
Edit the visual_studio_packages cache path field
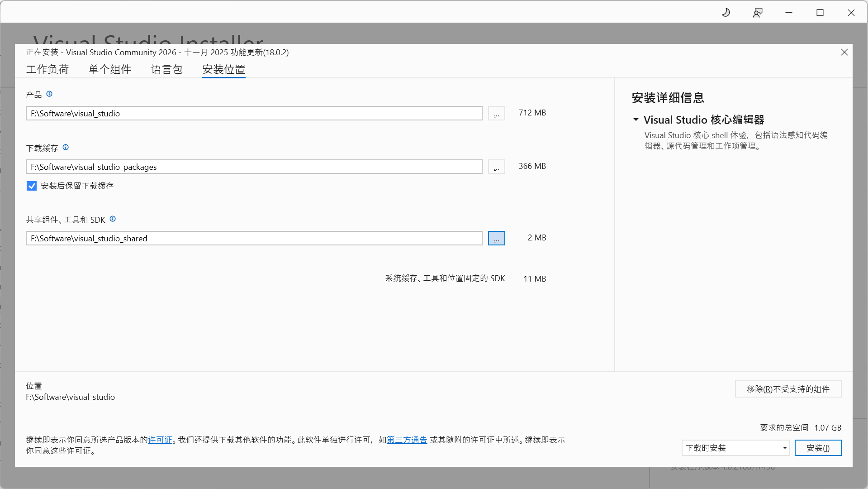point(254,167)
